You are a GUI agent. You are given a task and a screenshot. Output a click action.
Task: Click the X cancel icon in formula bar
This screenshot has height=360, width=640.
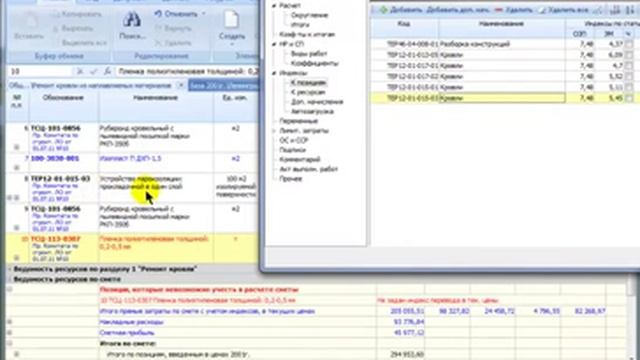click(80, 71)
